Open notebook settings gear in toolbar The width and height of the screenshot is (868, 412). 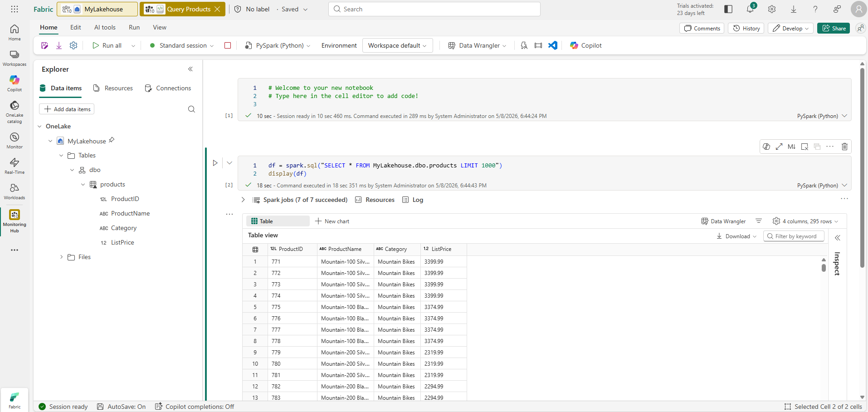coord(73,45)
